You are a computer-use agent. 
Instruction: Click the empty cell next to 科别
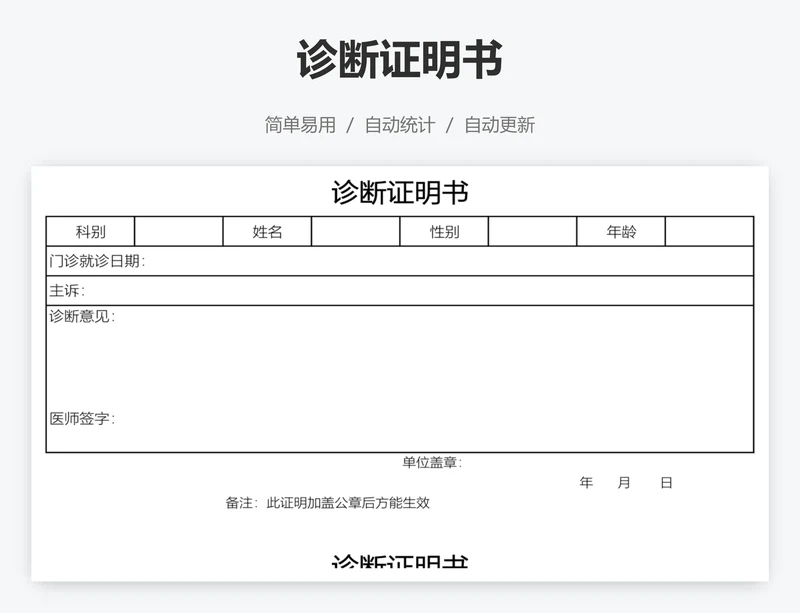click(x=179, y=232)
